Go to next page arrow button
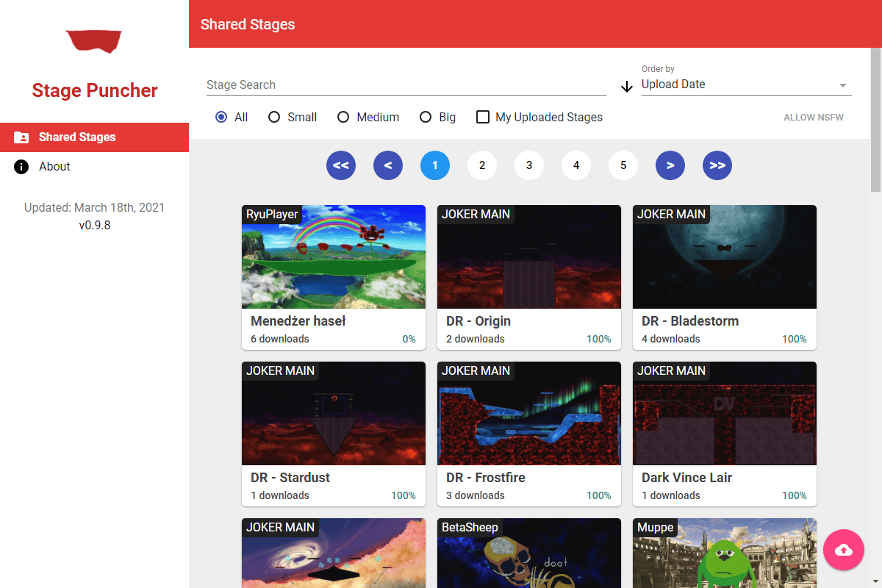882x588 pixels. [670, 165]
